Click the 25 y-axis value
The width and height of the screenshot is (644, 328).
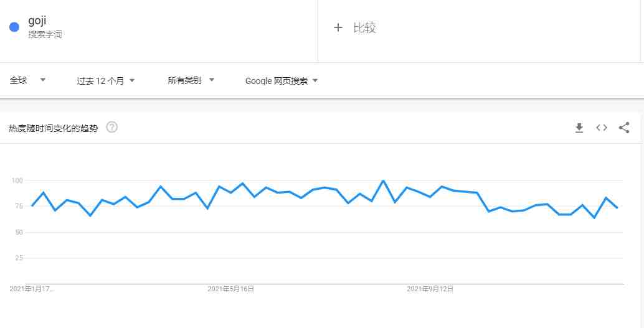click(19, 258)
